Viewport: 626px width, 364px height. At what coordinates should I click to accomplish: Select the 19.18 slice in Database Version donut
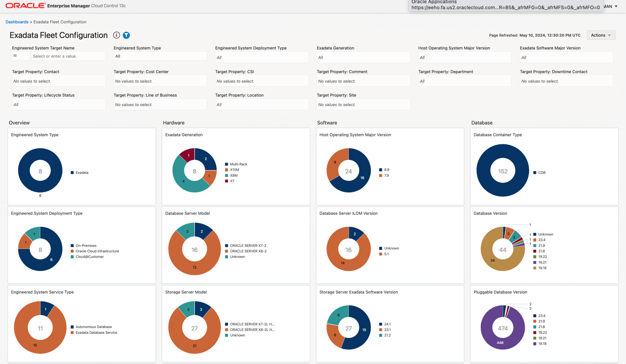click(x=492, y=260)
